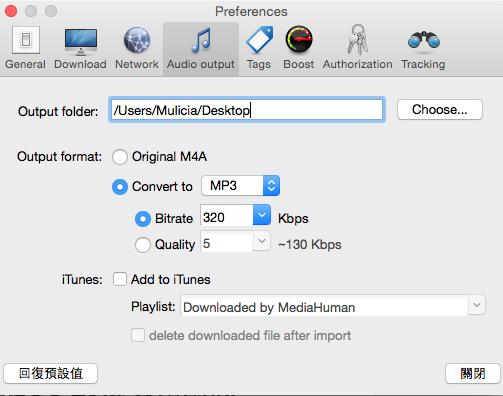Expand the Bitrate 320 dropdown arrow
The image size is (503, 396).
click(262, 215)
